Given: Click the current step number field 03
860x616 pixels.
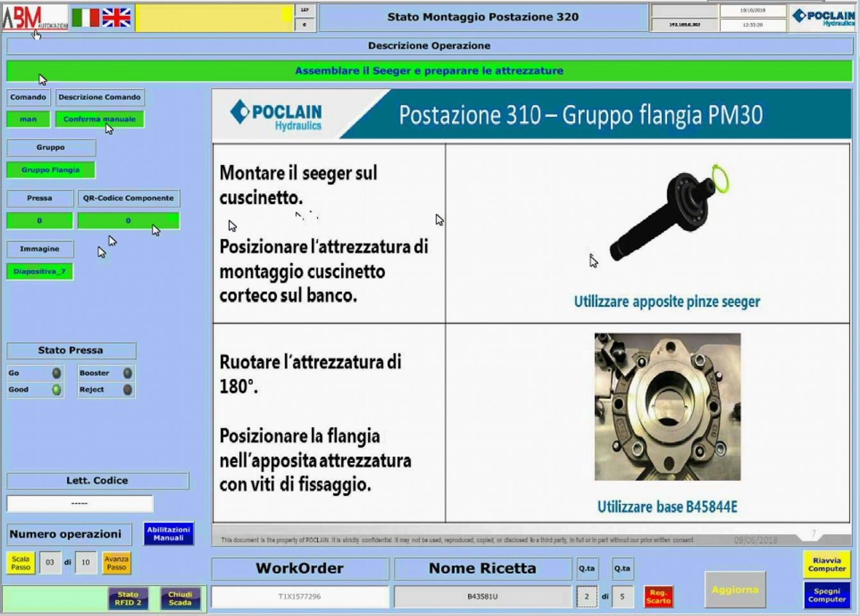Looking at the screenshot, I should 50,563.
